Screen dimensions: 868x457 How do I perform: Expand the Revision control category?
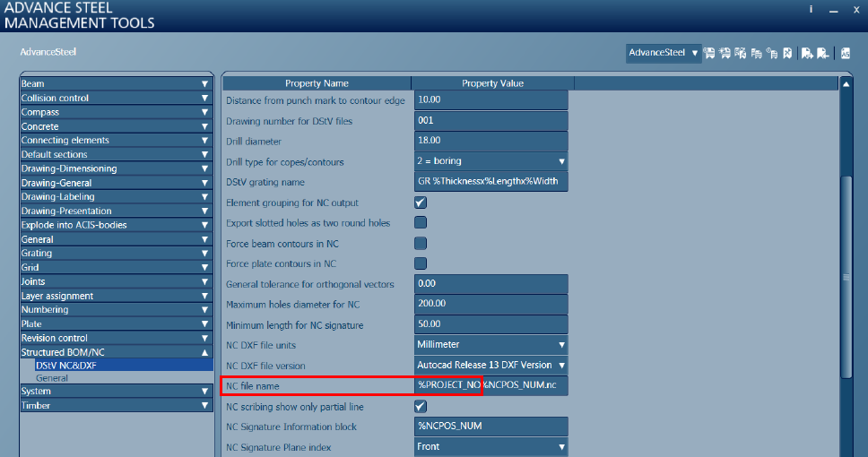point(117,338)
